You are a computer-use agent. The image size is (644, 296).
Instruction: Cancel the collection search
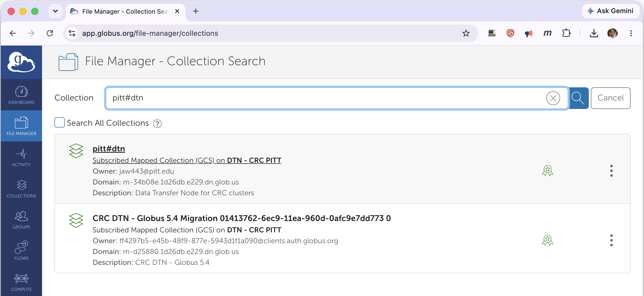tap(610, 98)
